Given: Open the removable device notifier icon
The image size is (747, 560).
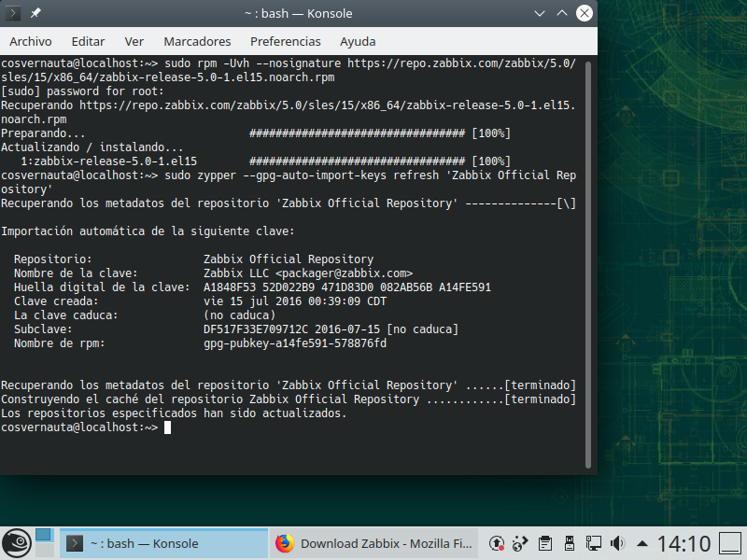Looking at the screenshot, I should tap(569, 542).
